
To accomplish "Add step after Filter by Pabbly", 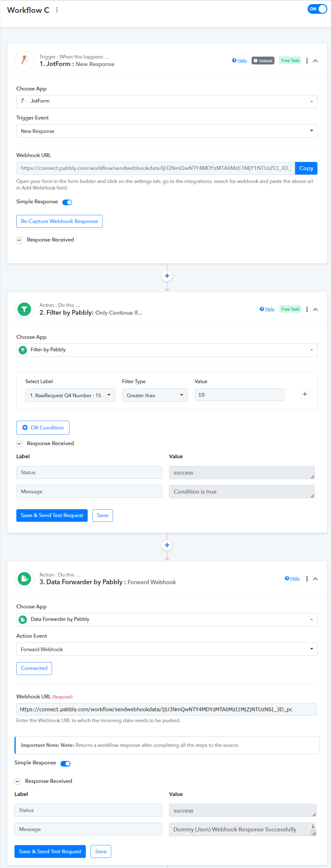I will pos(167,545).
